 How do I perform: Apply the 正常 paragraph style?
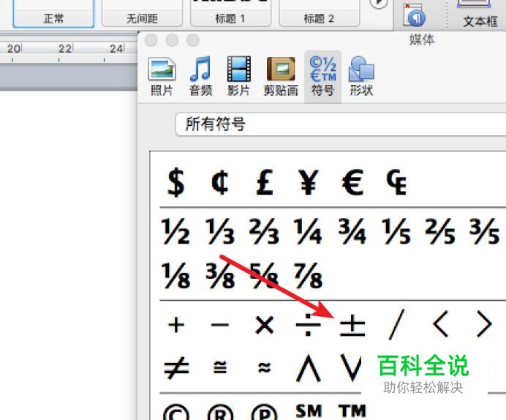tap(53, 14)
